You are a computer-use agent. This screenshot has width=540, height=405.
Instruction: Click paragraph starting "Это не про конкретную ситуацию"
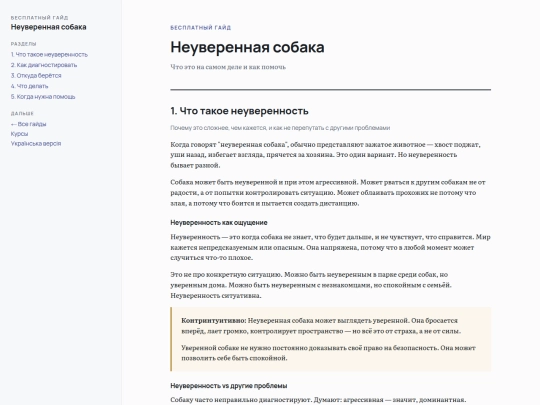pyautogui.click(x=311, y=285)
